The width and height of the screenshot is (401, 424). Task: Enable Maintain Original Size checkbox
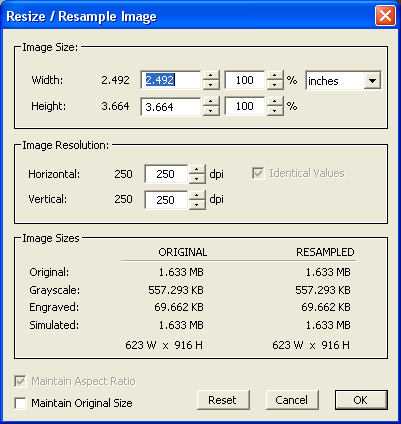click(20, 403)
